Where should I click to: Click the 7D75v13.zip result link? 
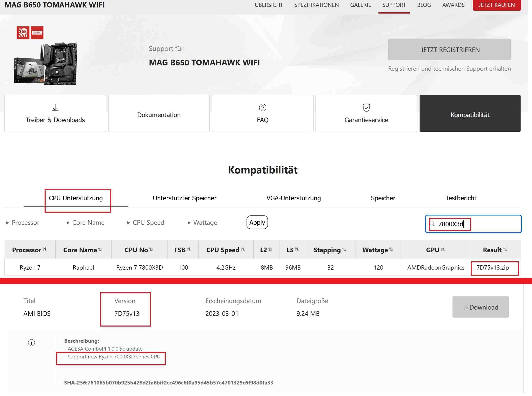(x=492, y=268)
